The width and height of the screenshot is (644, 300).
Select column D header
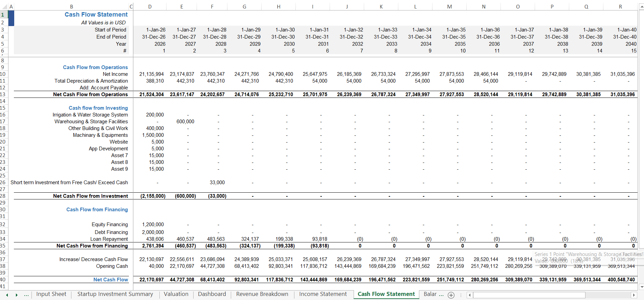[150, 7]
